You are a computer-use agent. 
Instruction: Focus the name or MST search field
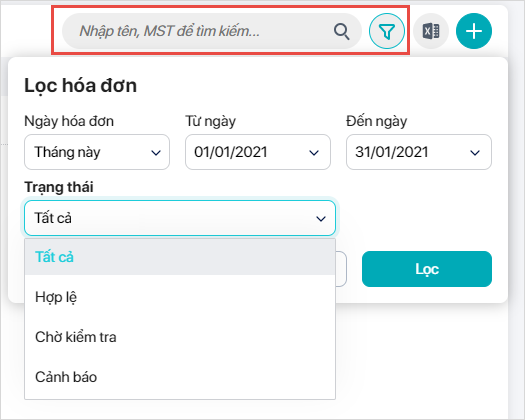pos(212,31)
